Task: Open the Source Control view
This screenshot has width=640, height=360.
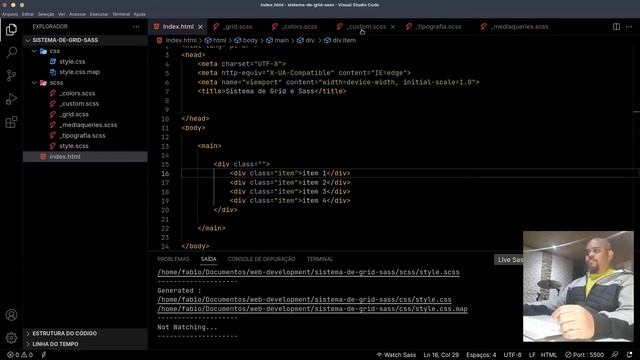Action: tap(11, 76)
